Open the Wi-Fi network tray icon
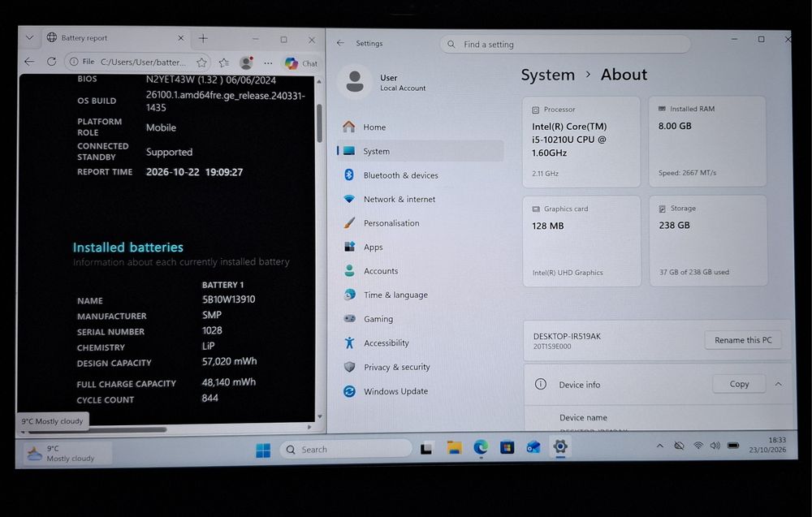The width and height of the screenshot is (812, 517). click(x=698, y=446)
